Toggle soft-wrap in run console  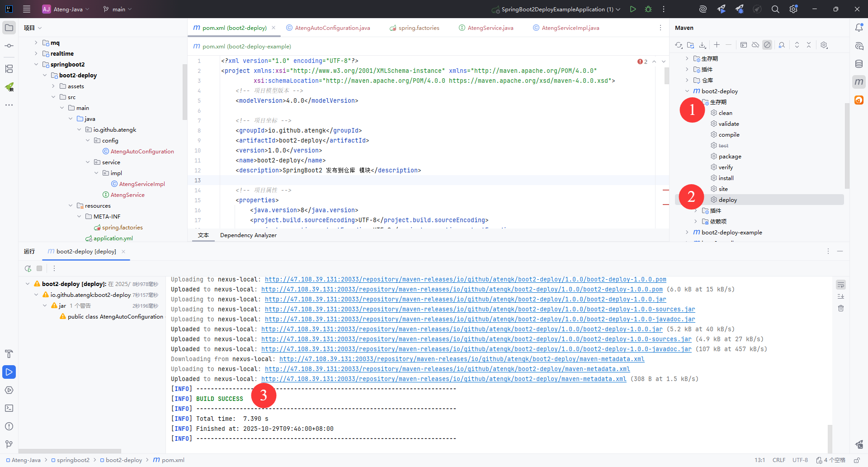coord(841,285)
